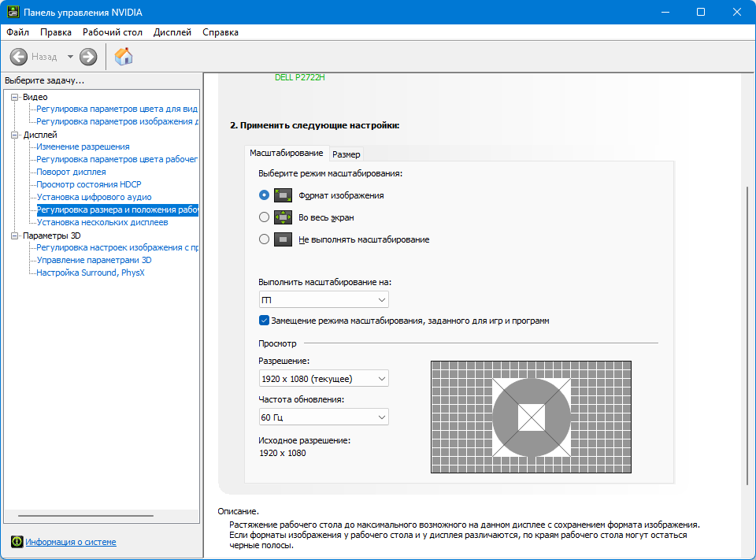Open the 'Выполнить масштабирование на' dropdown
The image size is (756, 560).
point(324,299)
